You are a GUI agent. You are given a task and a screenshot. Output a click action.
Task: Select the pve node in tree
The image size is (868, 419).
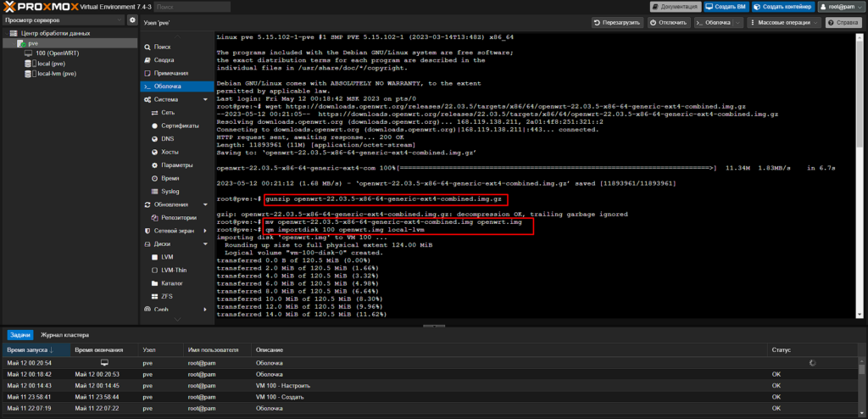(x=33, y=43)
